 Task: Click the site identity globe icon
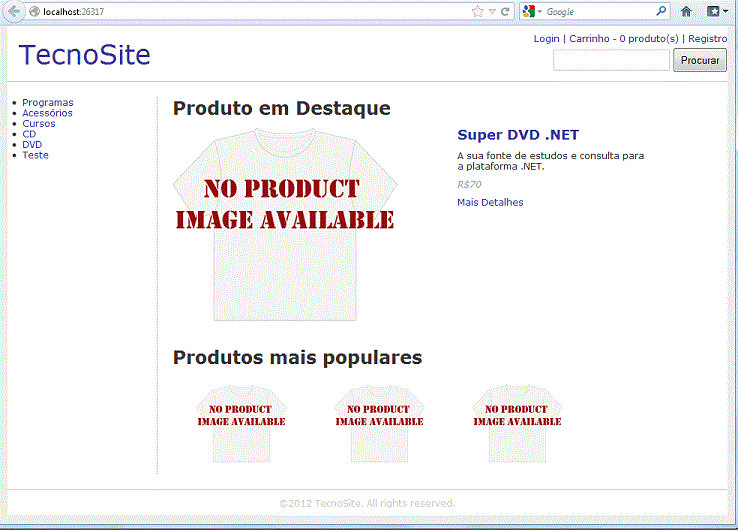[x=34, y=11]
